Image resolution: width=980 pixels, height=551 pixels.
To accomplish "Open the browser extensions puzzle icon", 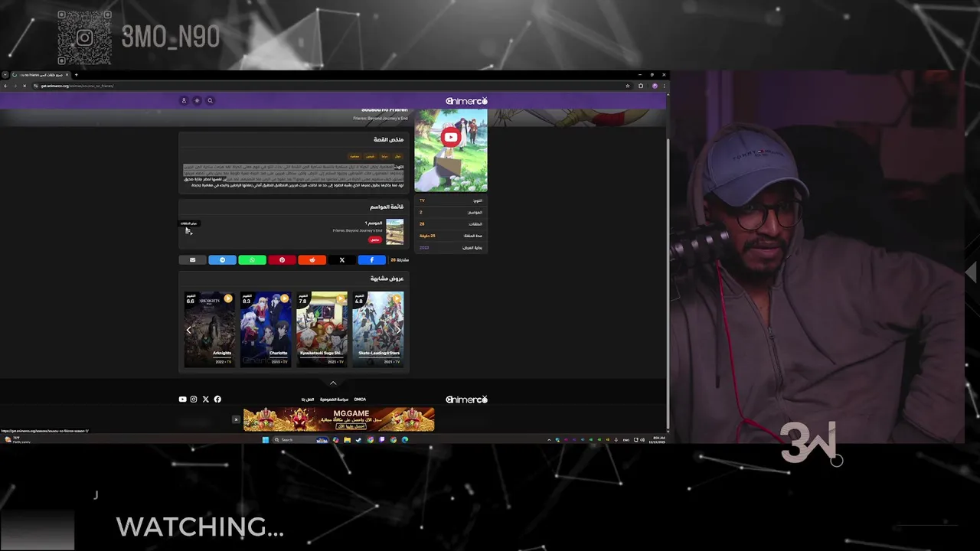I will 641,86.
